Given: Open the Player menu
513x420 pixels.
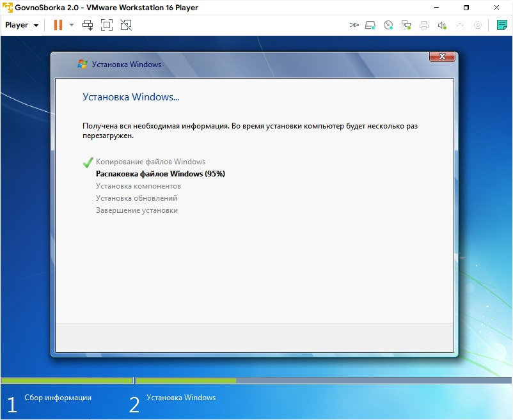Looking at the screenshot, I should (22, 25).
